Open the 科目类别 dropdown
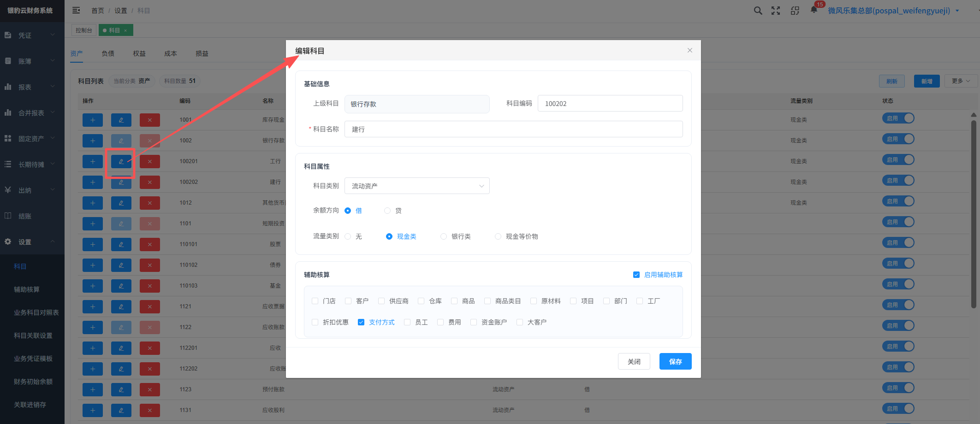This screenshot has height=424, width=980. 417,186
